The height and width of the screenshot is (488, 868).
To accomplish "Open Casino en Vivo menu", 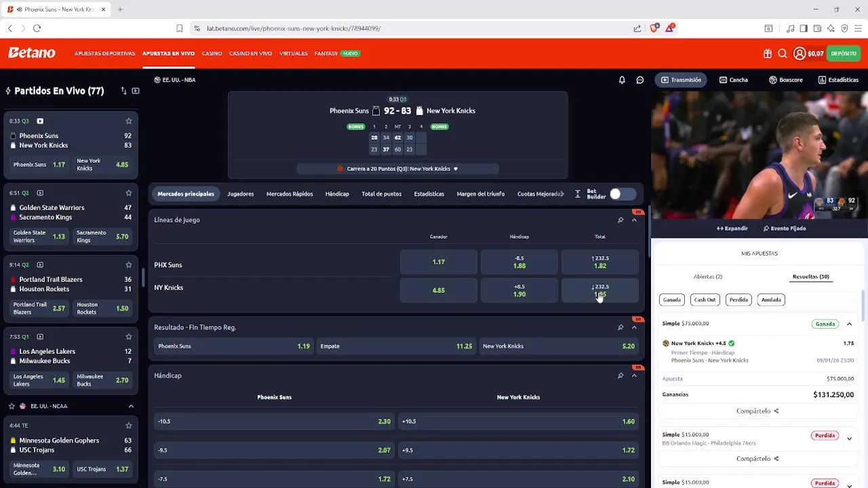I will click(x=250, y=54).
